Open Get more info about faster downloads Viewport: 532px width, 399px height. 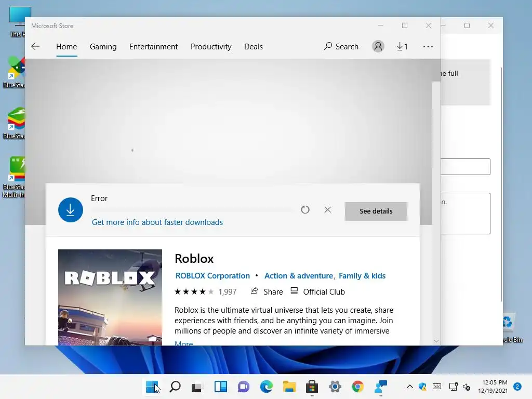tap(157, 222)
